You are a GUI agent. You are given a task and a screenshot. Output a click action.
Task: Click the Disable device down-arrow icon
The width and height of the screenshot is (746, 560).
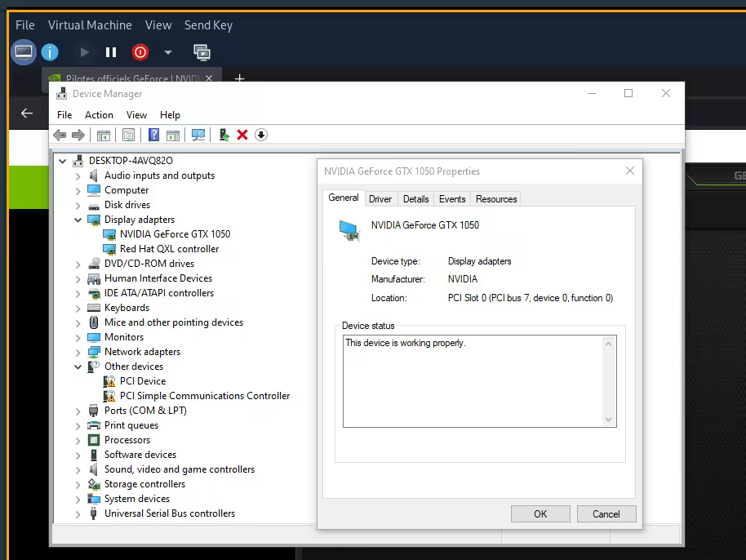coord(260,136)
